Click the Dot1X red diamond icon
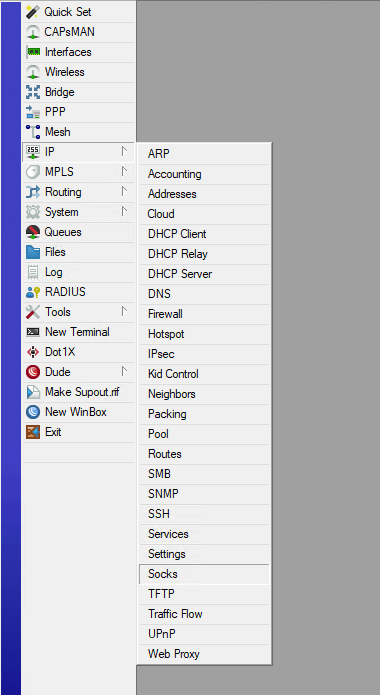This screenshot has height=695, width=380. click(x=33, y=352)
